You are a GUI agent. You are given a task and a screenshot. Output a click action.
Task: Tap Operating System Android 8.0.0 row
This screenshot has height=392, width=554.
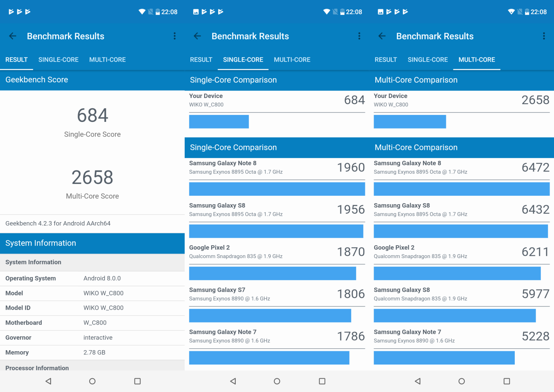[92, 278]
